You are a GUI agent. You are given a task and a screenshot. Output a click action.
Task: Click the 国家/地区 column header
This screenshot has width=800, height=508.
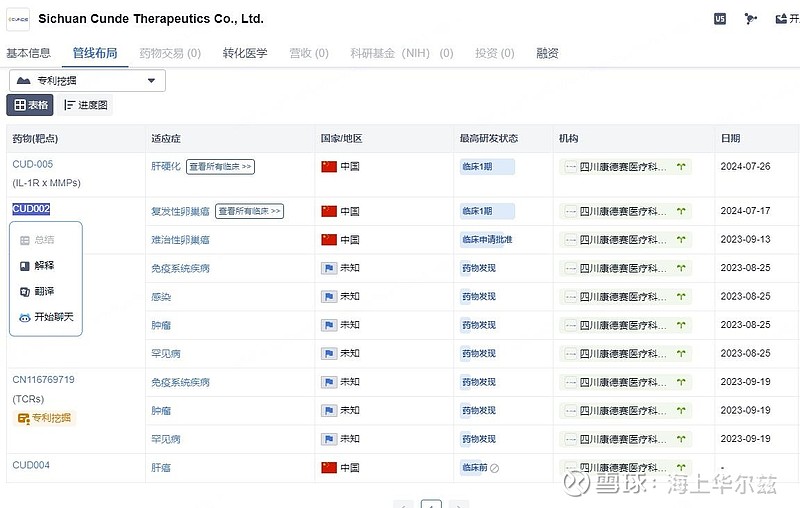coord(341,139)
